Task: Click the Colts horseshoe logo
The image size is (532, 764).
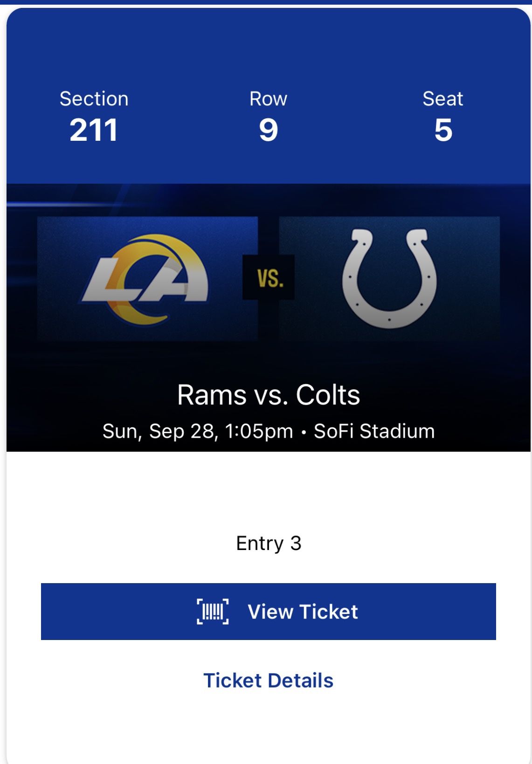Action: coord(389,278)
